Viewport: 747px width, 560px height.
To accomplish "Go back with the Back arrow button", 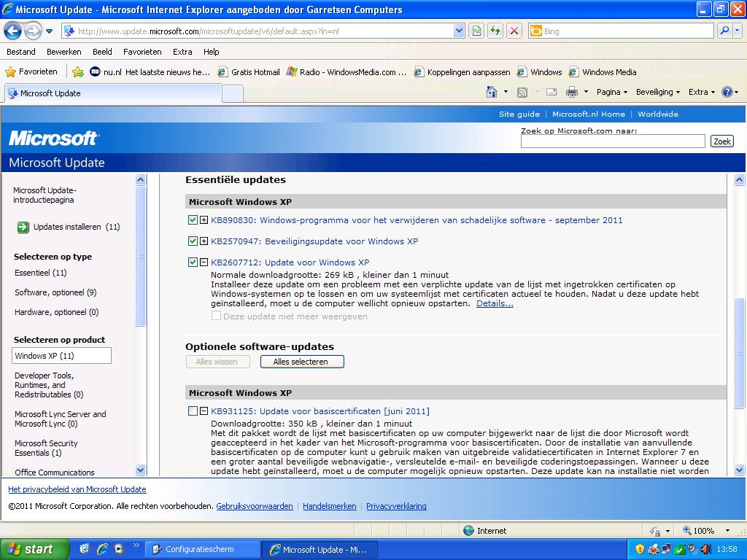I will click(13, 31).
